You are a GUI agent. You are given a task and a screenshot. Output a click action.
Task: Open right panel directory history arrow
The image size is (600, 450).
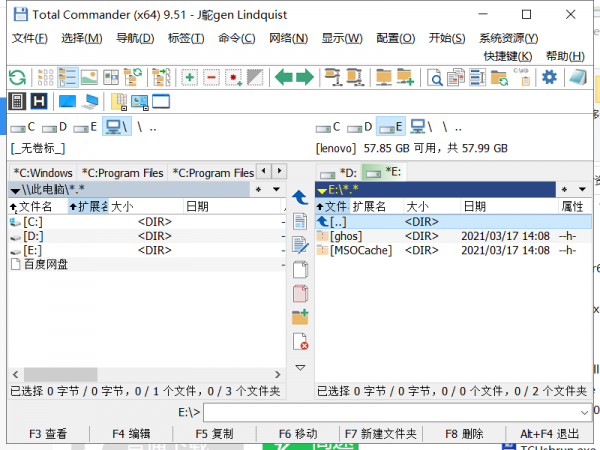[x=582, y=189]
